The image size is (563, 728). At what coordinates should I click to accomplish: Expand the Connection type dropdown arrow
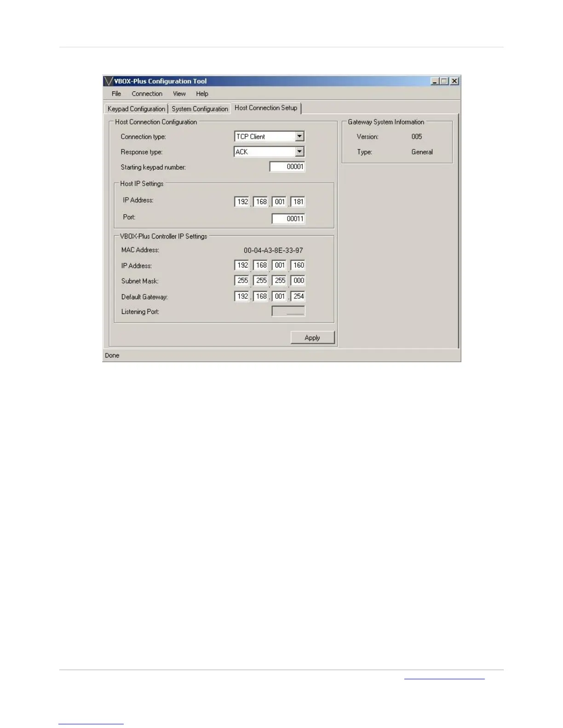point(299,136)
